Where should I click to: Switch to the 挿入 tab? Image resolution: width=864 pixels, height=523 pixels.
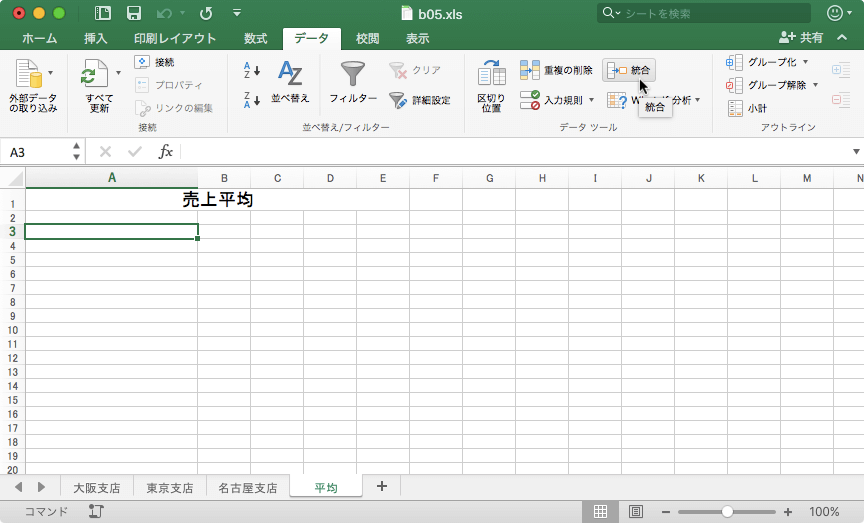(x=95, y=38)
